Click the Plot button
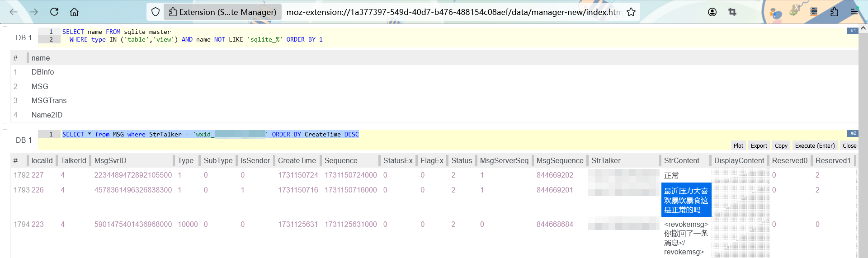868x258 pixels. coord(738,145)
